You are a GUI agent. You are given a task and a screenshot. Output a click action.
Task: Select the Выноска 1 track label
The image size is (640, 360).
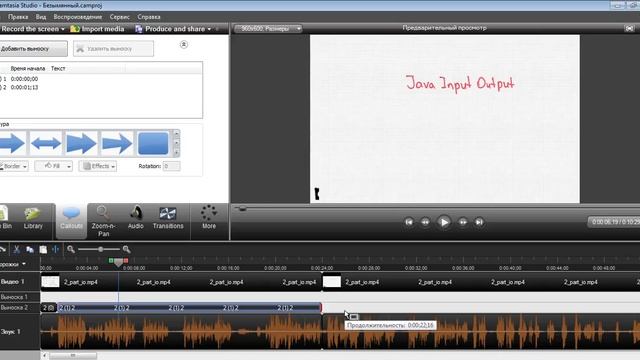pyautogui.click(x=14, y=297)
